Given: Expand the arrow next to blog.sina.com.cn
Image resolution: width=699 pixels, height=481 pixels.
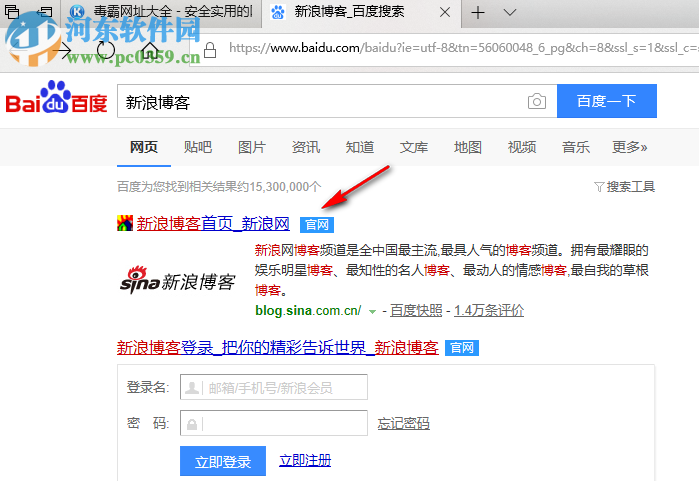Looking at the screenshot, I should click(372, 312).
